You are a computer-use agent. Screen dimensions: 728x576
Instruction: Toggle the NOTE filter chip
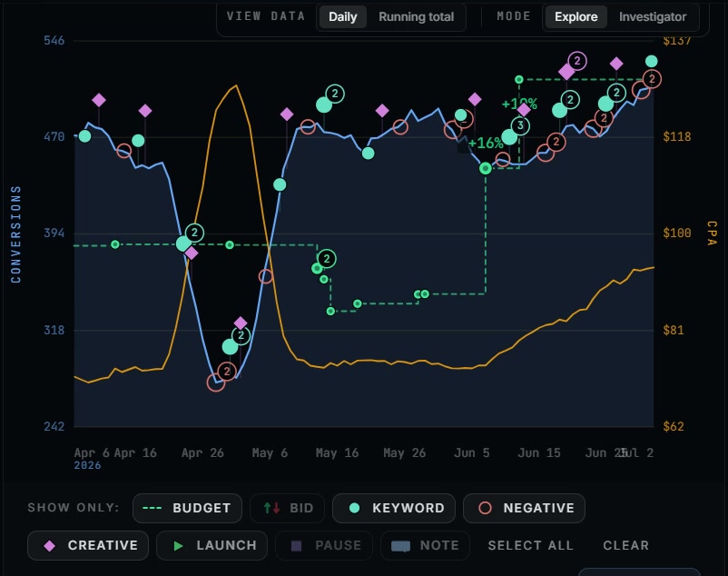(x=425, y=545)
